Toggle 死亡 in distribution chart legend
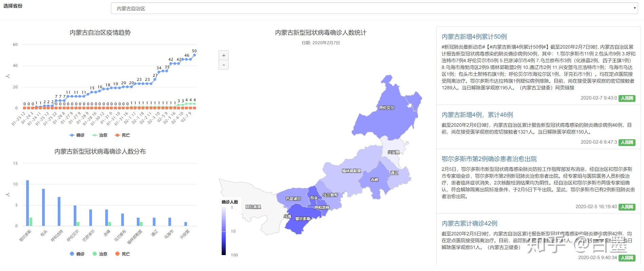This screenshot has height=271, width=644. [123, 254]
